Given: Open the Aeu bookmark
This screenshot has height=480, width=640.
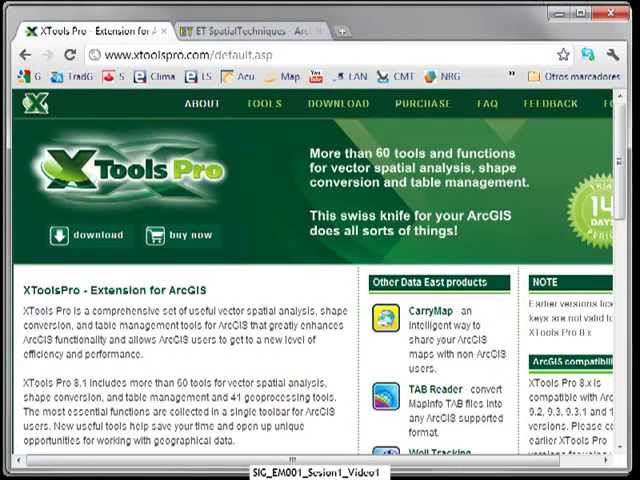Looking at the screenshot, I should (x=238, y=76).
